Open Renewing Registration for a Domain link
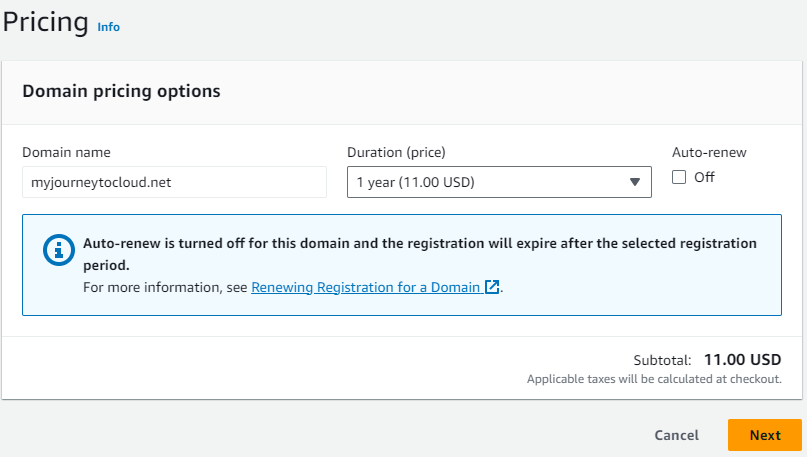The width and height of the screenshot is (807, 457). click(x=365, y=287)
